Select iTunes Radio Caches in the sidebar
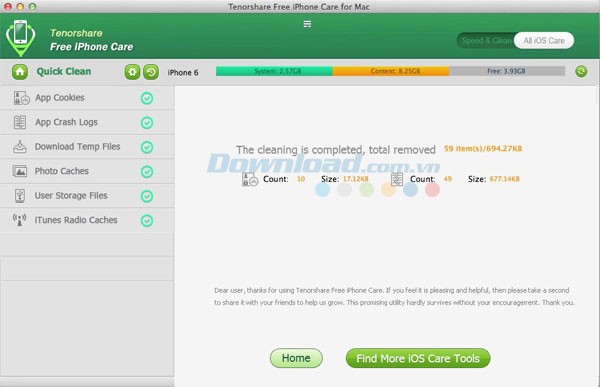The height and width of the screenshot is (387, 600). [87, 220]
